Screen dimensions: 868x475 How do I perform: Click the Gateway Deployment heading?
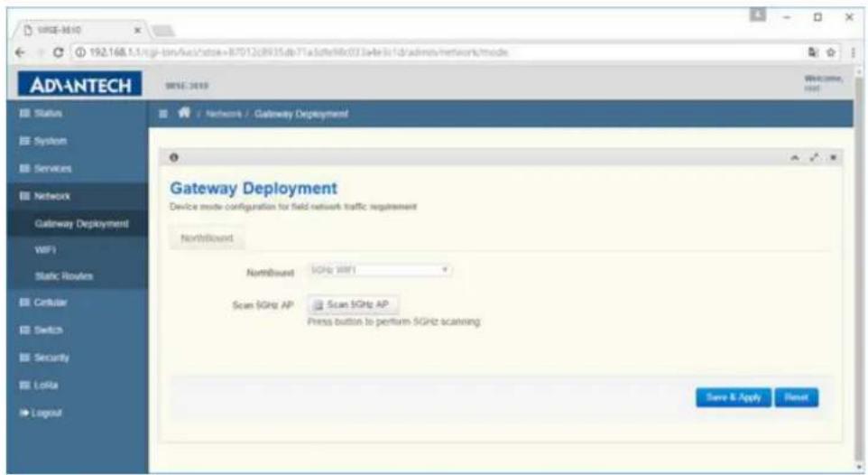[254, 189]
